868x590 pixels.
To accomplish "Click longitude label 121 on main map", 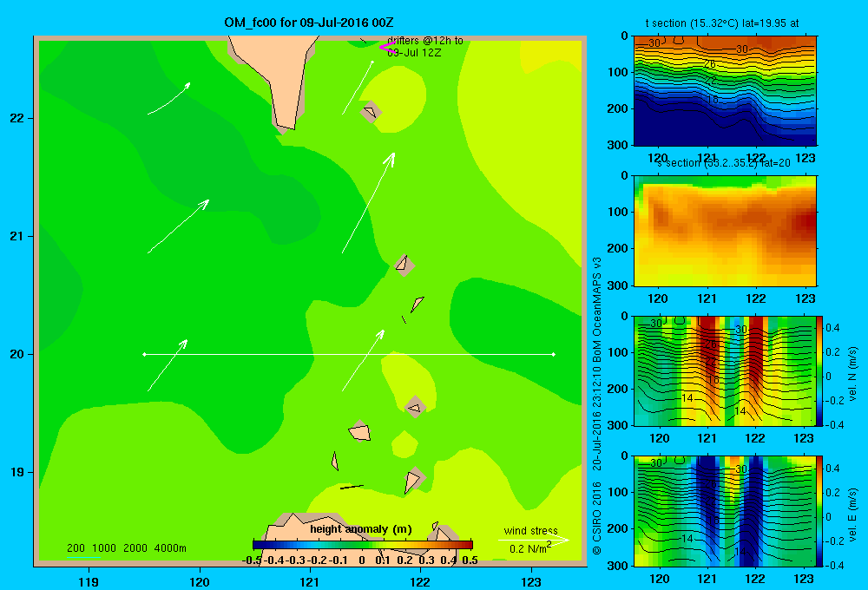I will pyautogui.click(x=310, y=581).
